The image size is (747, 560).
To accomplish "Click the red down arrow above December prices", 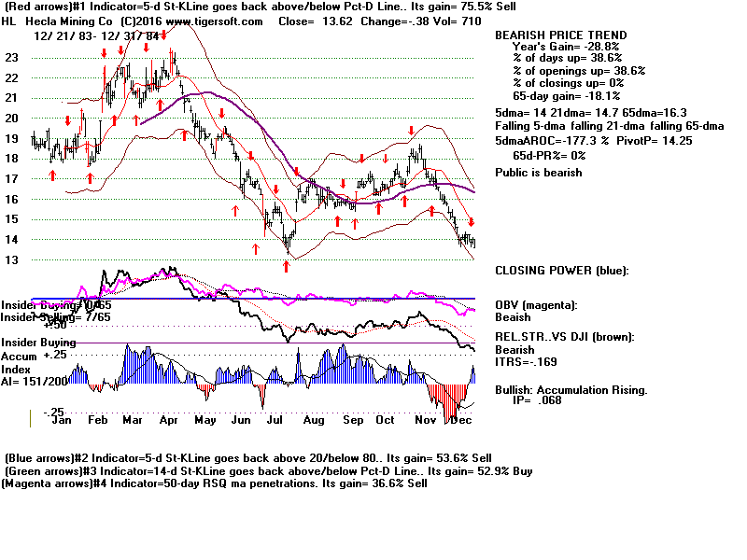I will (472, 222).
